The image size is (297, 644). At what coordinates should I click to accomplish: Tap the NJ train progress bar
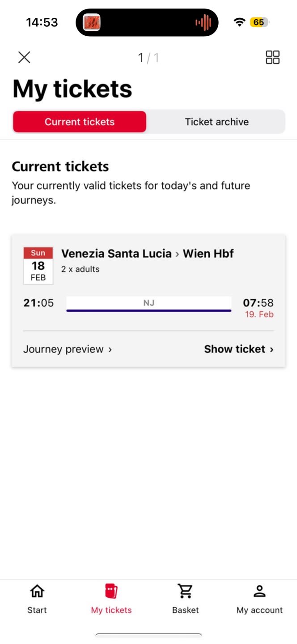coord(149,304)
